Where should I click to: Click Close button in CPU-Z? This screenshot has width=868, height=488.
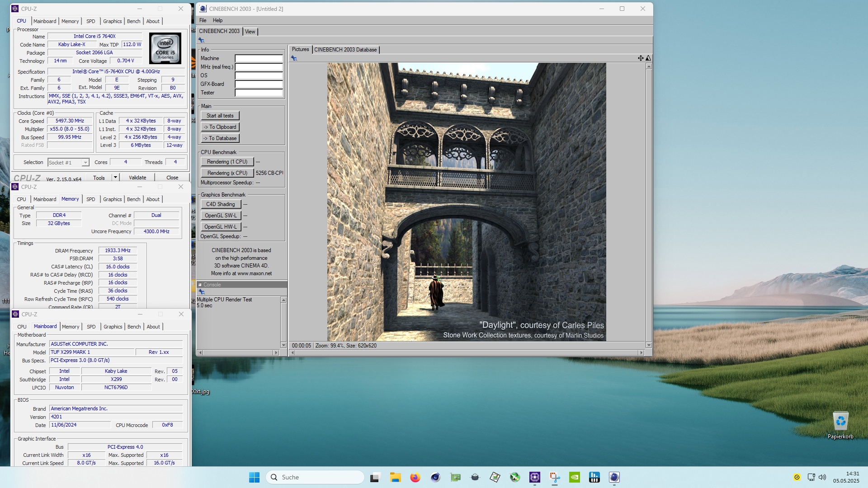tap(172, 178)
